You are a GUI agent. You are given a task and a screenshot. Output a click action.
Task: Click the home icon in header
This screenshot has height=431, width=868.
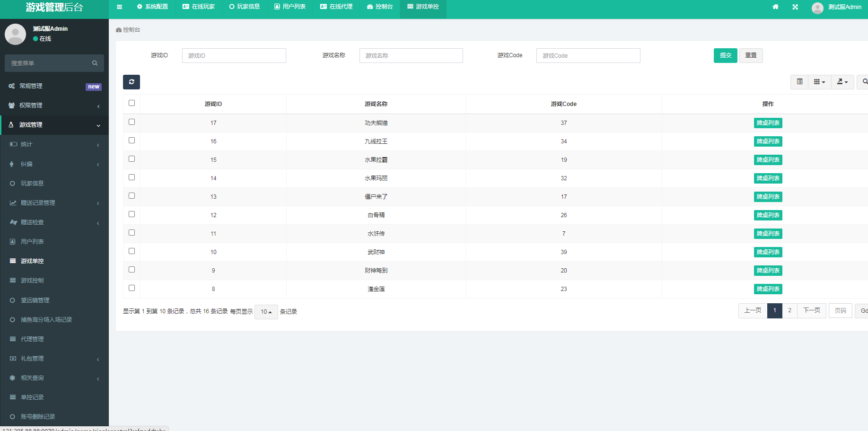tap(775, 7)
